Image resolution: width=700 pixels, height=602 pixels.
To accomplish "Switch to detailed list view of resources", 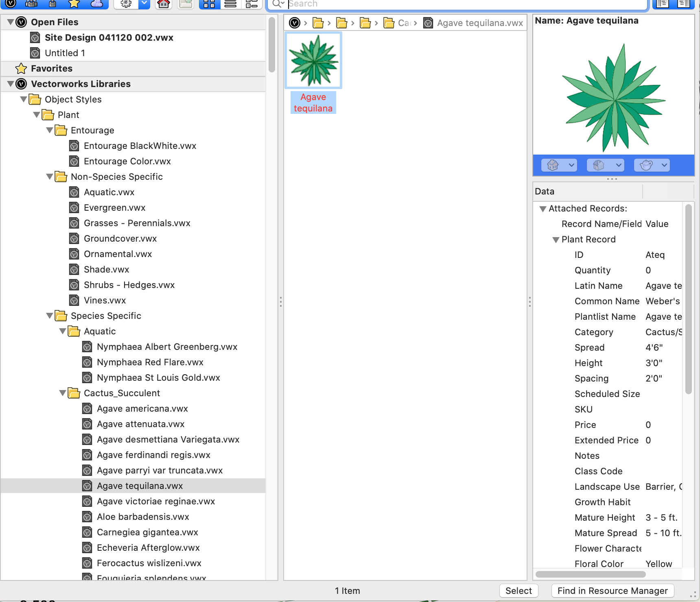I will [251, 4].
